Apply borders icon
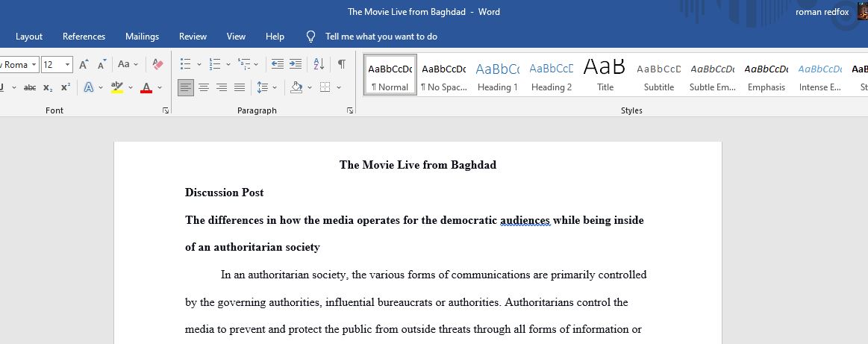Viewport: 868px width, 344px height. tap(325, 87)
